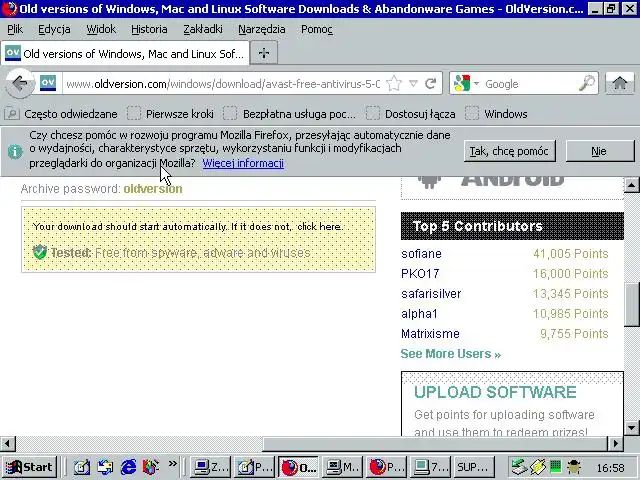Click the vertical scrollbar down arrow
640x480 pixels.
(x=632, y=428)
